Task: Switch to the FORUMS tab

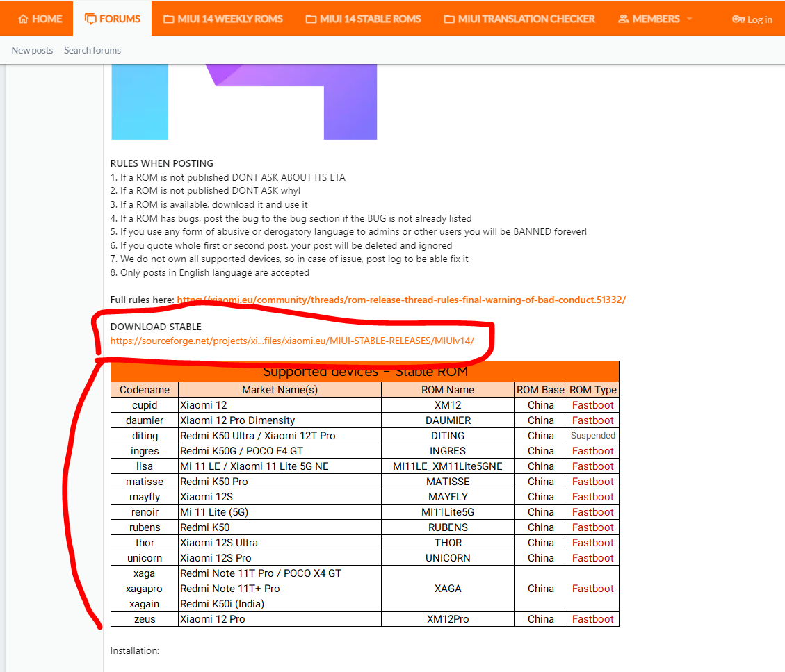Action: (112, 19)
